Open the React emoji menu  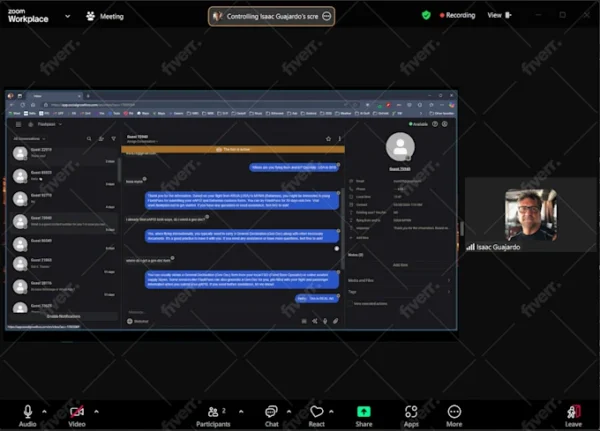[x=317, y=414]
